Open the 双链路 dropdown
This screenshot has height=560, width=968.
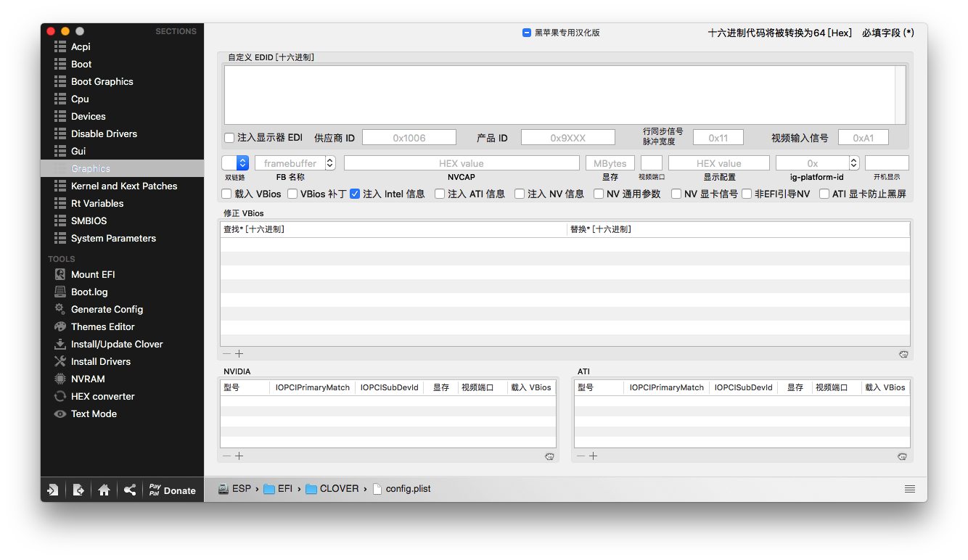[x=235, y=163]
